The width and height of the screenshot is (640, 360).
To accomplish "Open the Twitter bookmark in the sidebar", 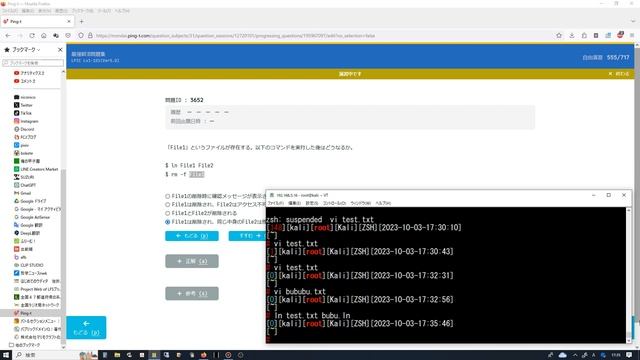I will tap(23, 105).
